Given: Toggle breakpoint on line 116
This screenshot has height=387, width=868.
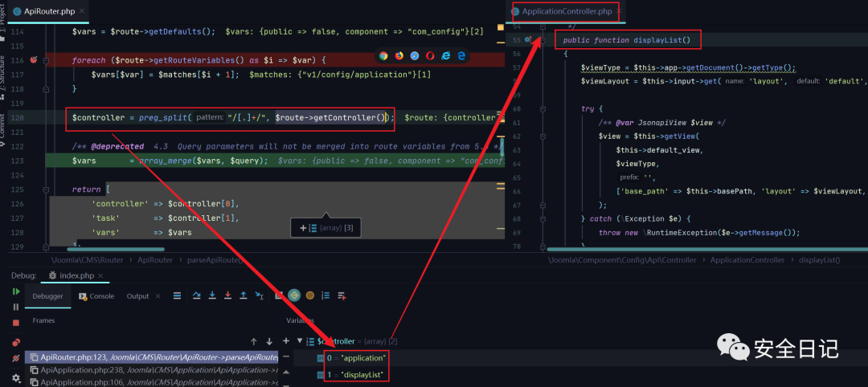Looking at the screenshot, I should (x=34, y=60).
